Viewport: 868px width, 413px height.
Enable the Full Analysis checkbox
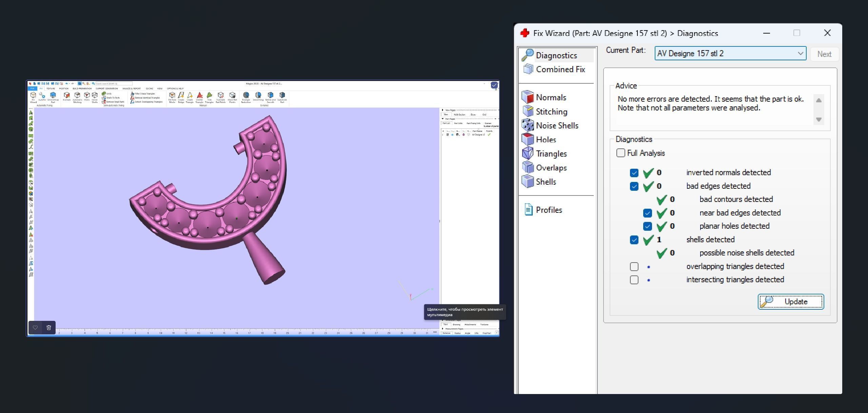click(620, 153)
